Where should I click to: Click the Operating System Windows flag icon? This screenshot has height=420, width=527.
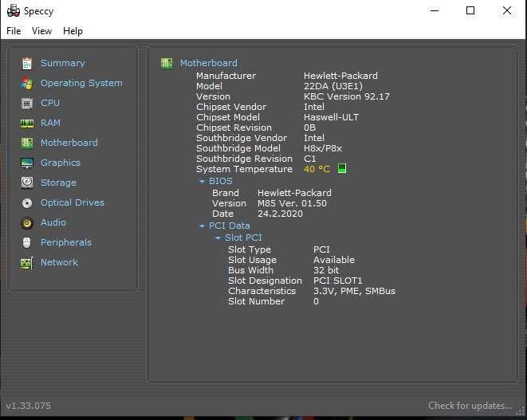pyautogui.click(x=27, y=83)
